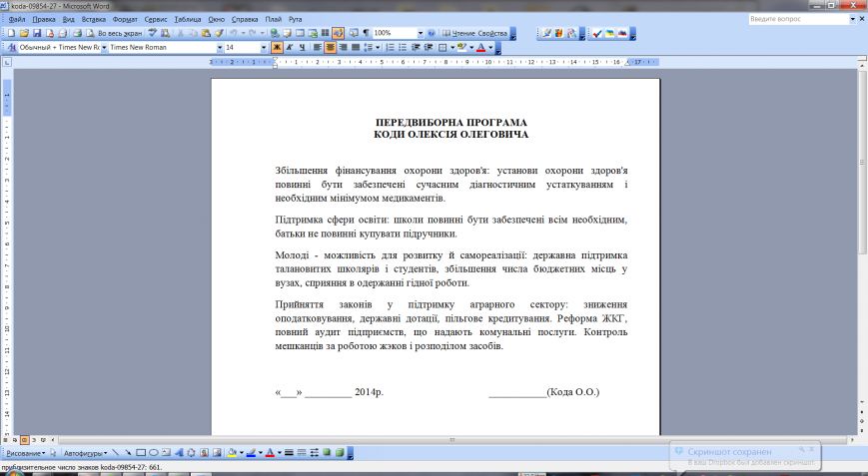This screenshot has width=868, height=476.
Task: Toggle the highlighted Drawing toolbar button
Action: pos(338,33)
